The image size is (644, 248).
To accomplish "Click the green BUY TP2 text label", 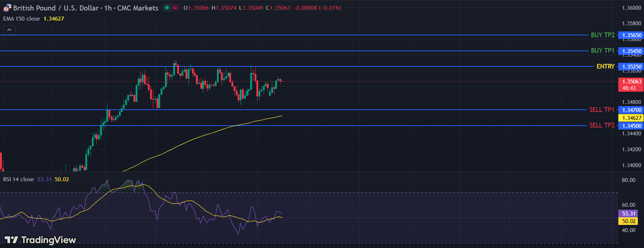I will click(602, 35).
